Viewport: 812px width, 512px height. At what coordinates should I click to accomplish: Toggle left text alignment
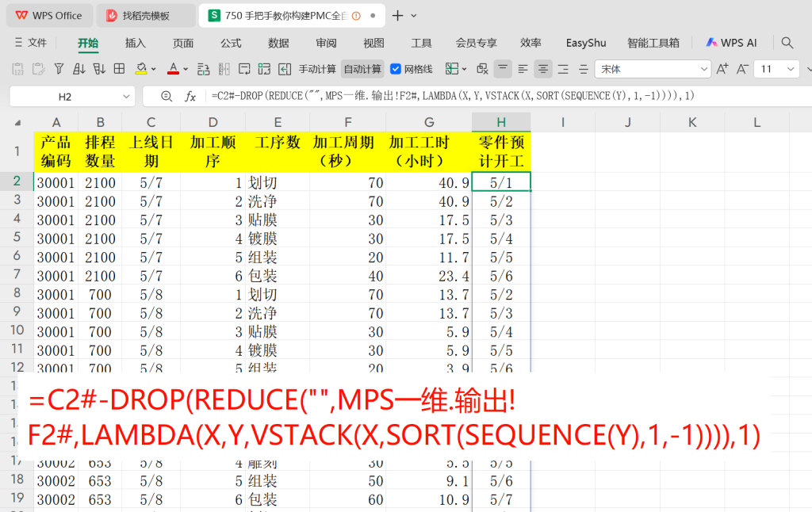[x=523, y=69]
